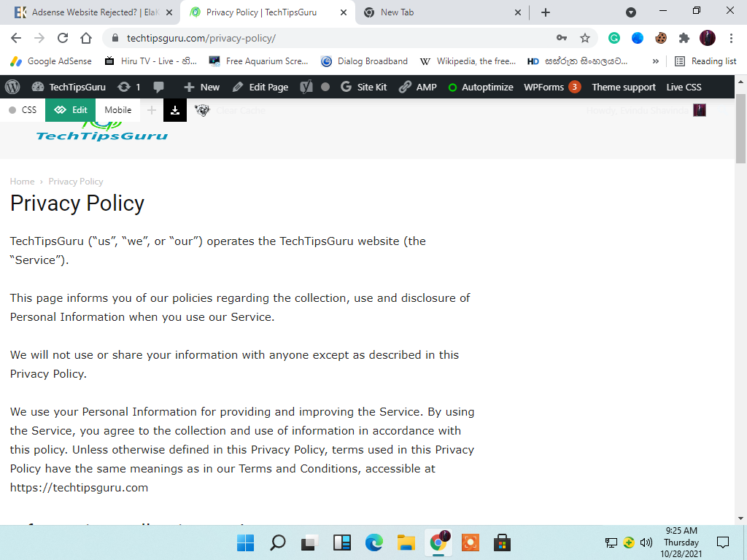
Task: Open the AMP menu item
Action: [418, 87]
